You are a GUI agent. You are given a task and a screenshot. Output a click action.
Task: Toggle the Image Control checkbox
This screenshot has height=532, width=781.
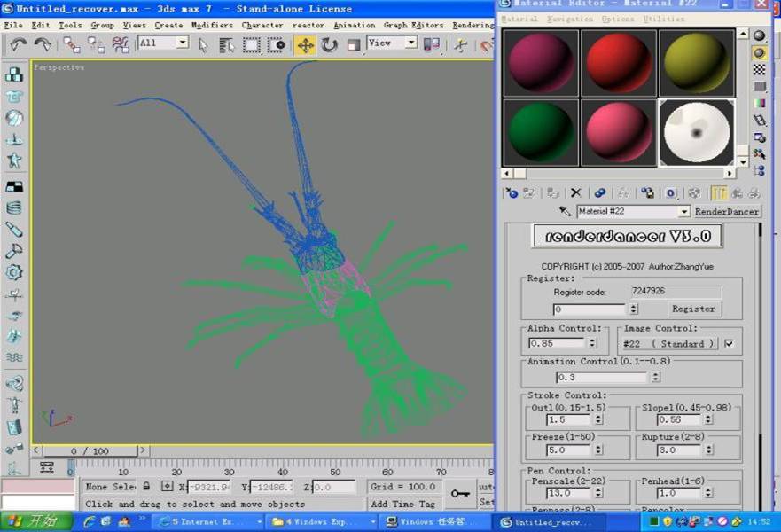[x=729, y=344]
